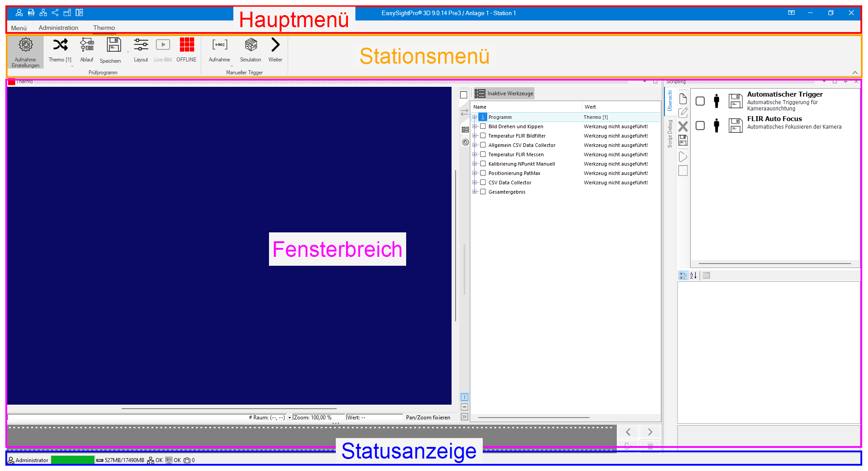This screenshot has width=868, height=471.
Task: Collapse the station menu ribbon chevron
Action: coord(855,73)
